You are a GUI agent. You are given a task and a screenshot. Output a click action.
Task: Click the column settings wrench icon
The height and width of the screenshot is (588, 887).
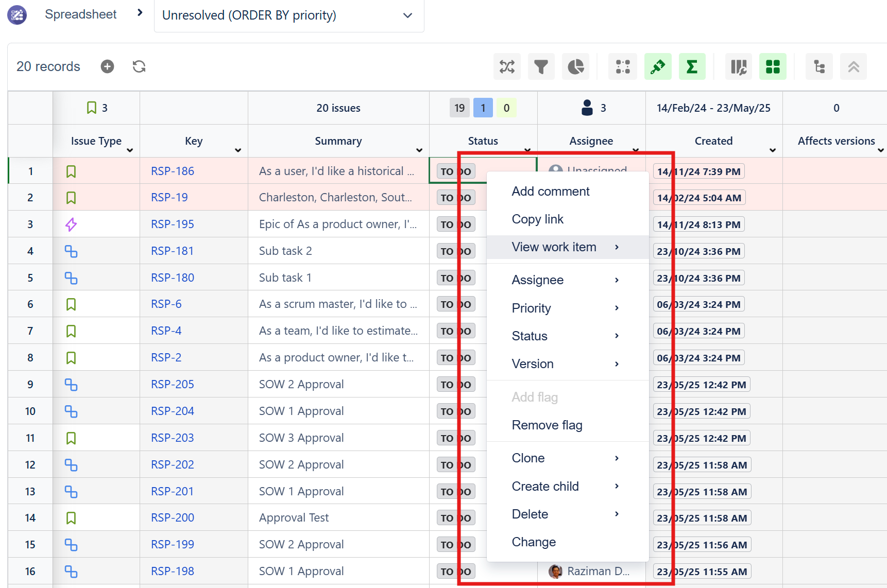tap(738, 67)
